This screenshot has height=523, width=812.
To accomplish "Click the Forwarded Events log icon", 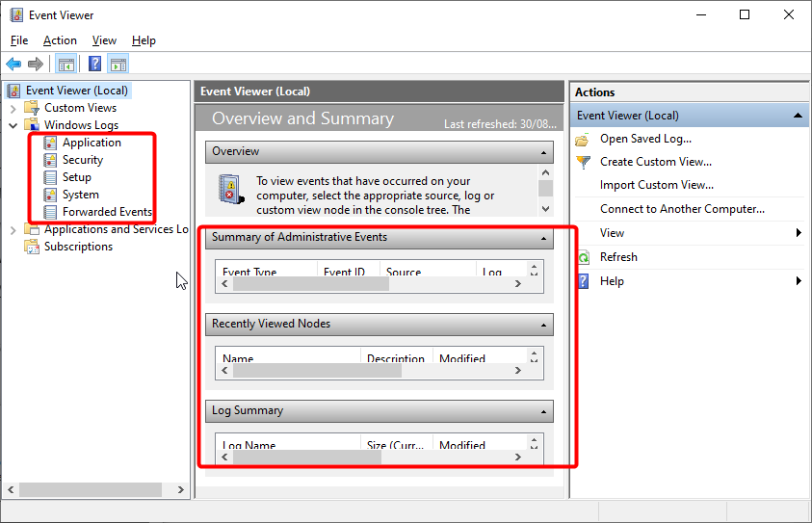I will [x=50, y=212].
